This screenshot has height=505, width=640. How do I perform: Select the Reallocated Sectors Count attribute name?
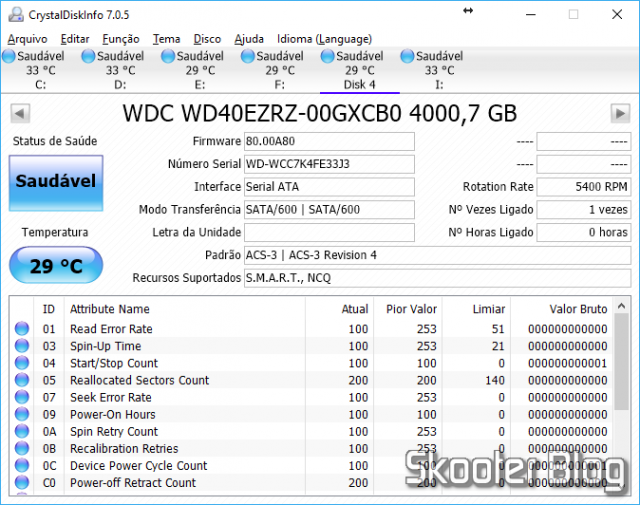click(140, 380)
